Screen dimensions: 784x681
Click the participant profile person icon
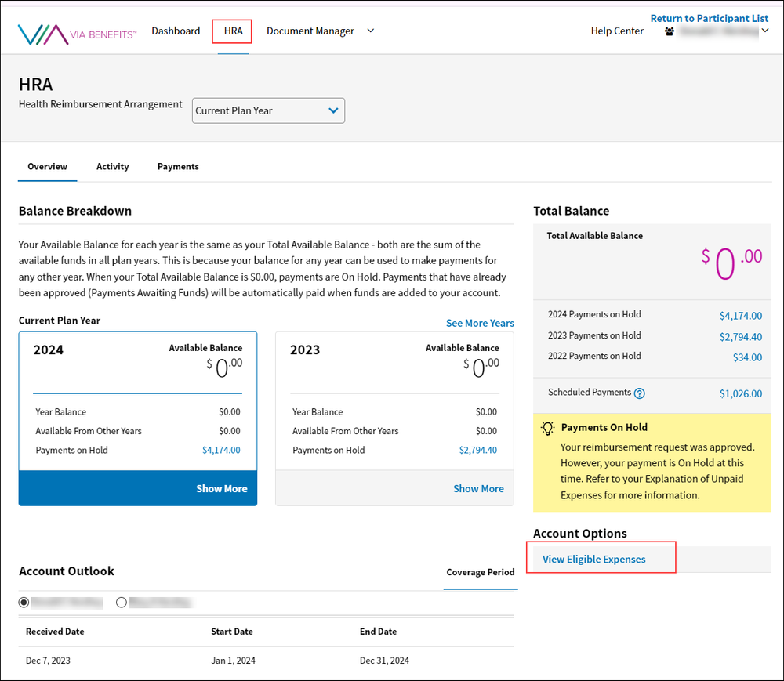point(669,31)
